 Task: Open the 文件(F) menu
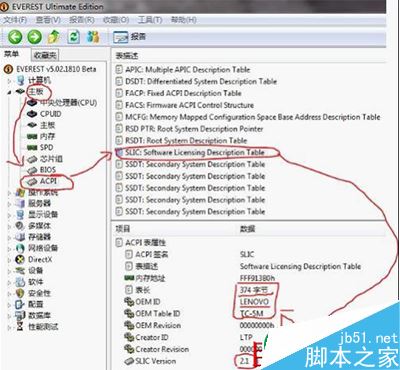coord(15,20)
